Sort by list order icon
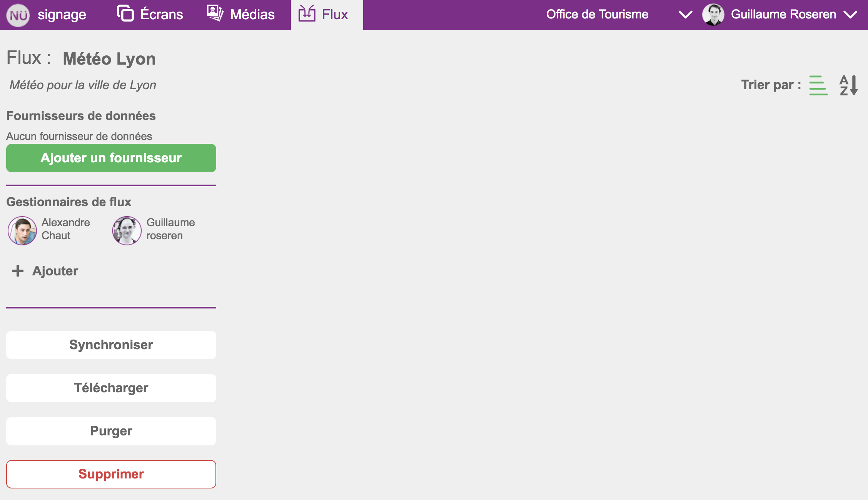Image resolution: width=868 pixels, height=500 pixels. (x=818, y=85)
